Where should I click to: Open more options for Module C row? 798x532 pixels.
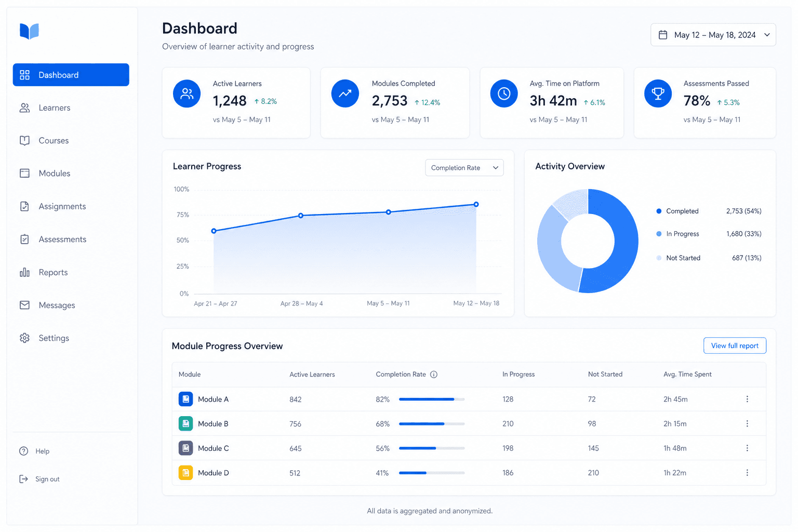[747, 448]
